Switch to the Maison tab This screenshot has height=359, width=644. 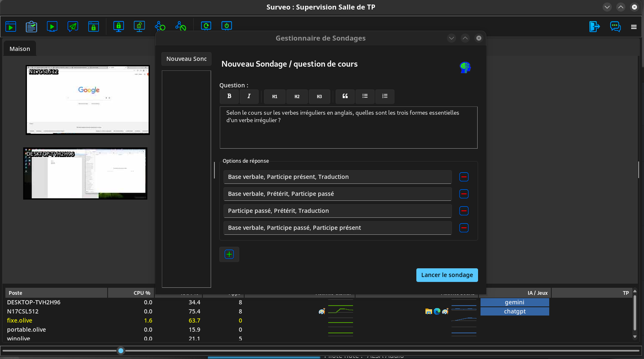[x=19, y=48]
